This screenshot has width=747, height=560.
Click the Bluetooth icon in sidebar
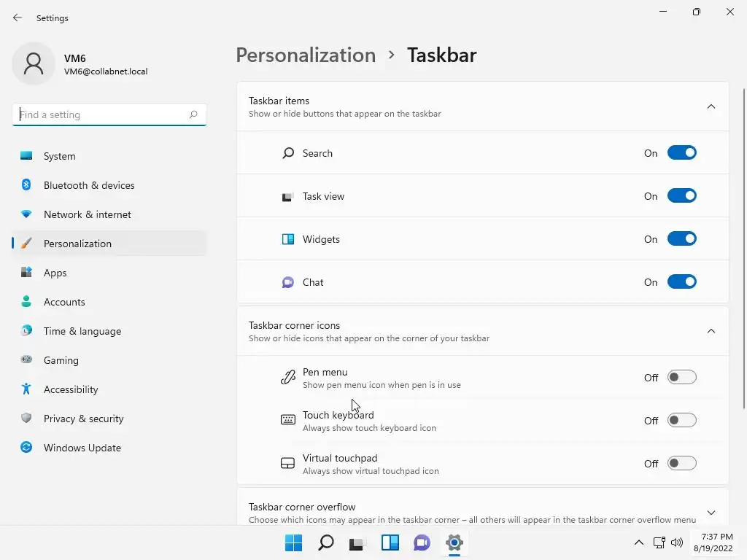pos(26,184)
